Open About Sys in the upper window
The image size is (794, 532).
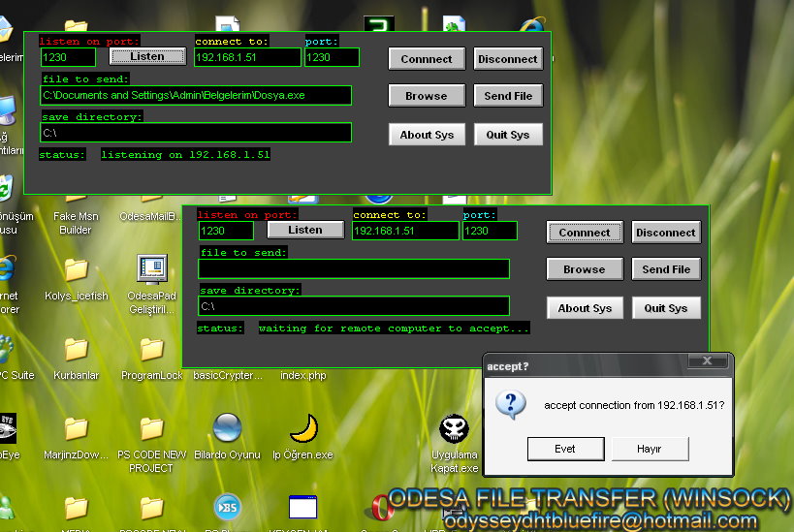[x=427, y=135]
